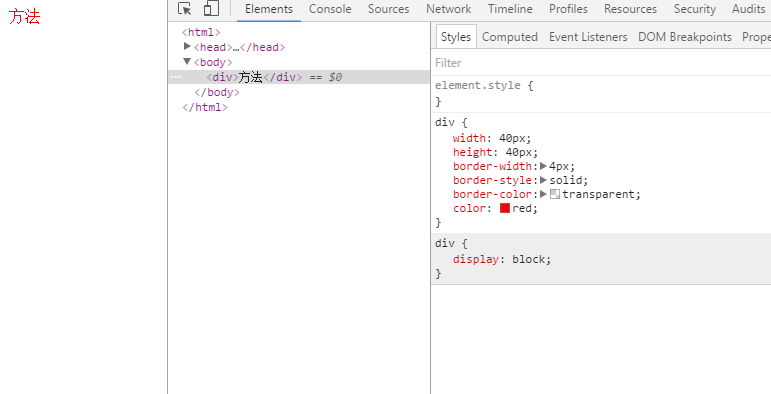Viewport: 771px width, 394px height.
Task: Click the display value block
Action: [x=529, y=259]
